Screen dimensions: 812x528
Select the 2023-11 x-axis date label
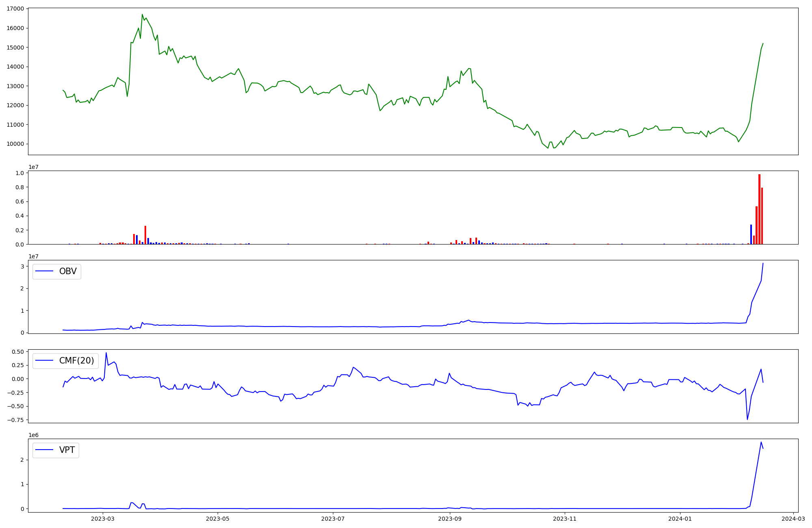coord(565,519)
